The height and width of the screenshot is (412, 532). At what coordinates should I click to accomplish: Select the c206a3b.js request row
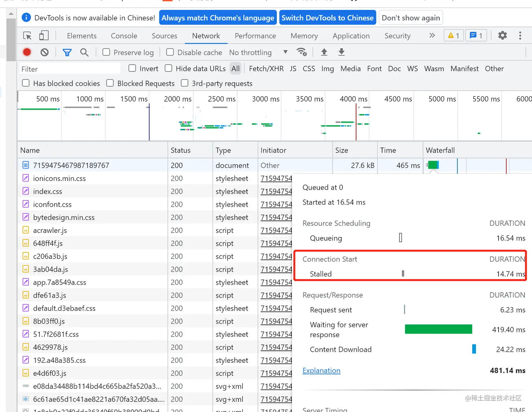tap(155, 256)
